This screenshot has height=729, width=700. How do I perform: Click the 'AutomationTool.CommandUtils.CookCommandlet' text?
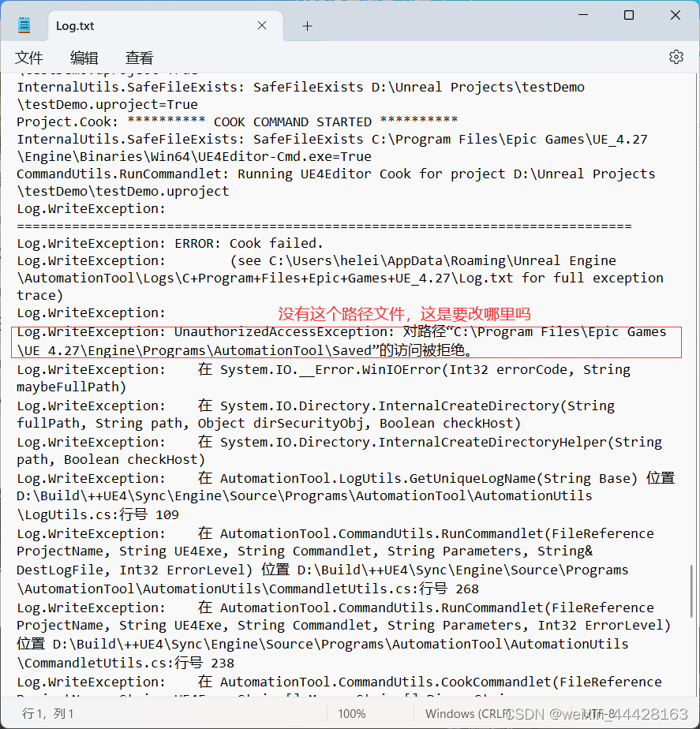pyautogui.click(x=386, y=682)
